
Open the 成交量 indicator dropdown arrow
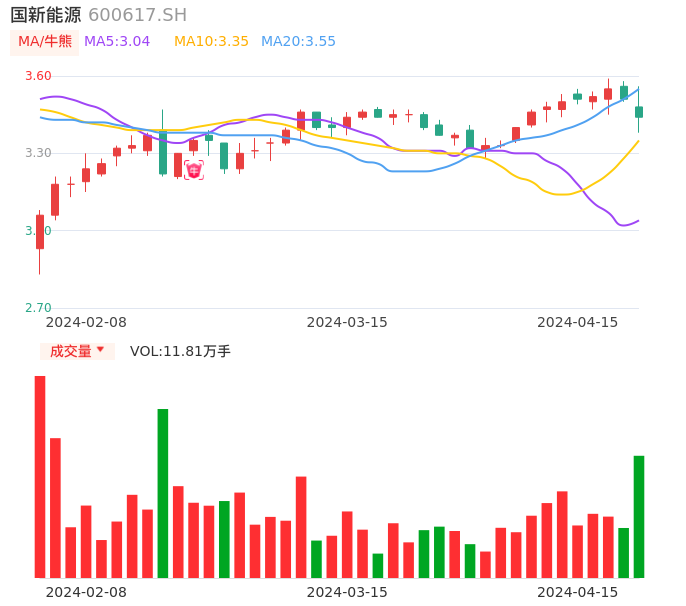pos(100,350)
